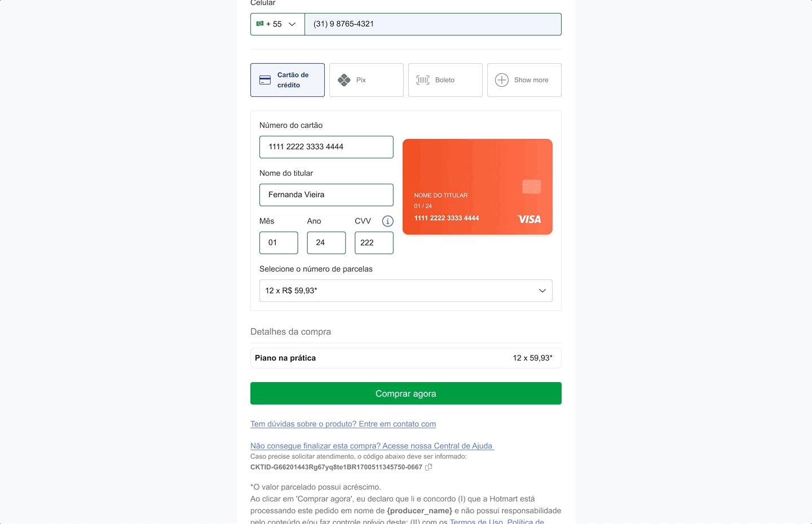Click the Nome do titular input
812x524 pixels.
click(326, 195)
